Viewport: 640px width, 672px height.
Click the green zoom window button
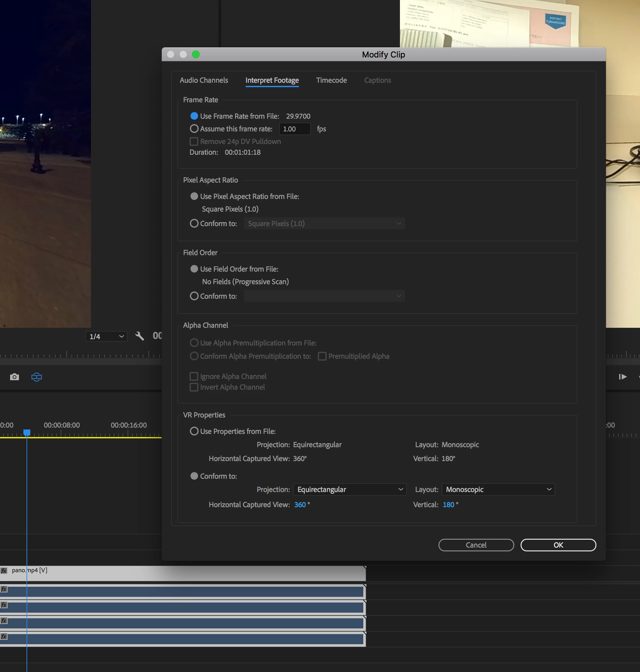[x=196, y=55]
